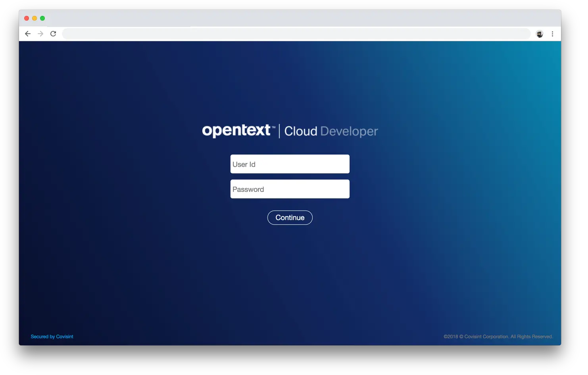Click the Cloud Developer wordmark
Image resolution: width=588 pixels, height=375 pixels.
331,131
